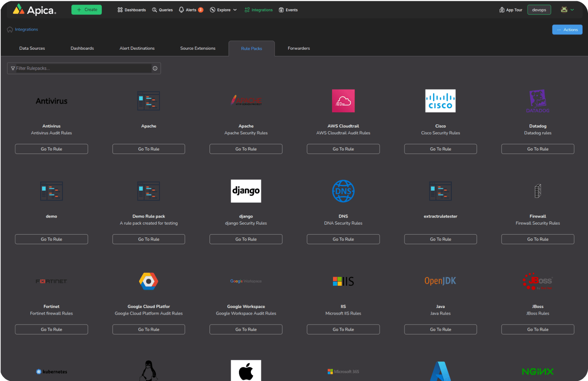The image size is (588, 381).
Task: Click the demo rule pack icon
Action: coord(51,191)
